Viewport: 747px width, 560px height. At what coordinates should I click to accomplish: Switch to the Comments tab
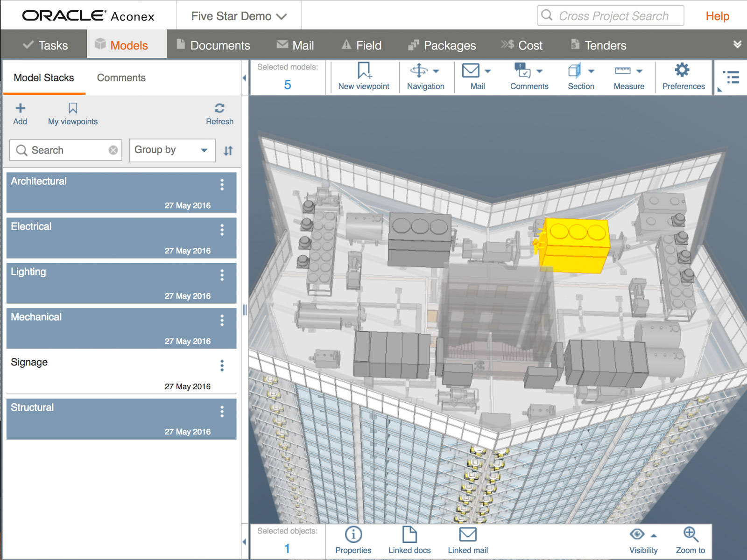point(121,78)
